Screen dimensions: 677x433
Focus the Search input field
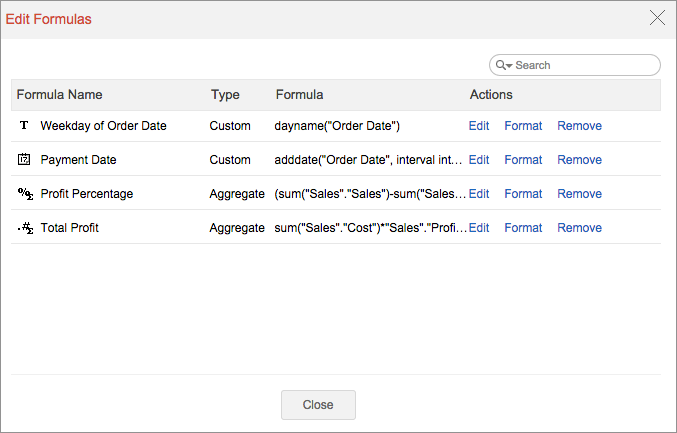coord(583,65)
